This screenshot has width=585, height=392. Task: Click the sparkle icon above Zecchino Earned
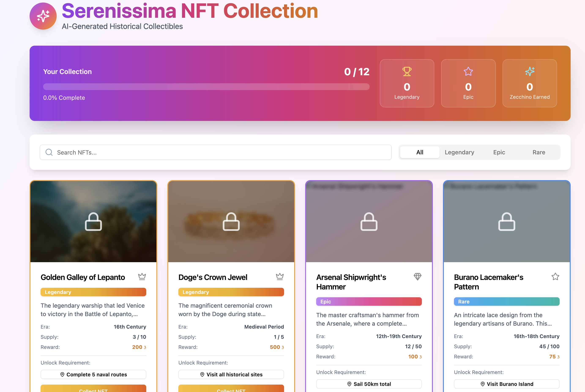pos(530,71)
